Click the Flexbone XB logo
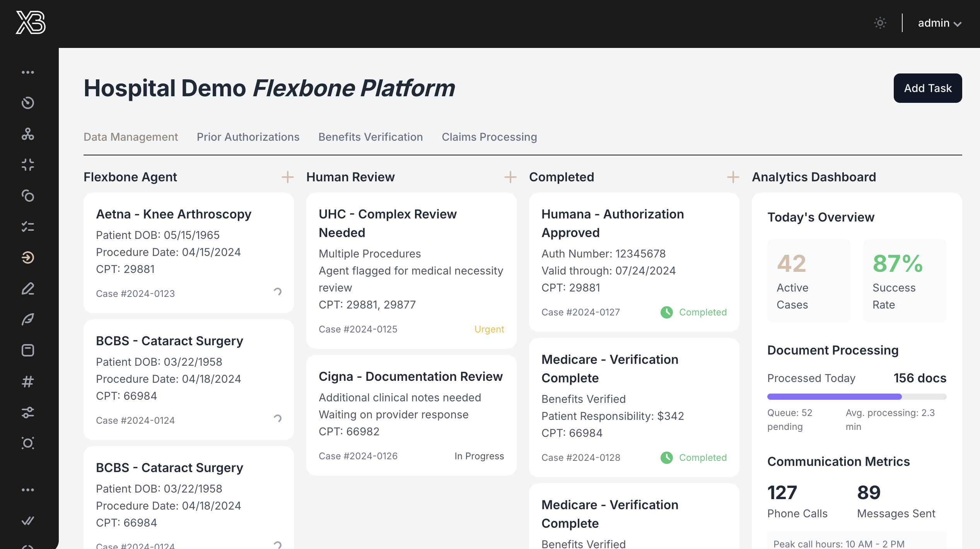Screen dimensions: 980x549 [31, 22]
